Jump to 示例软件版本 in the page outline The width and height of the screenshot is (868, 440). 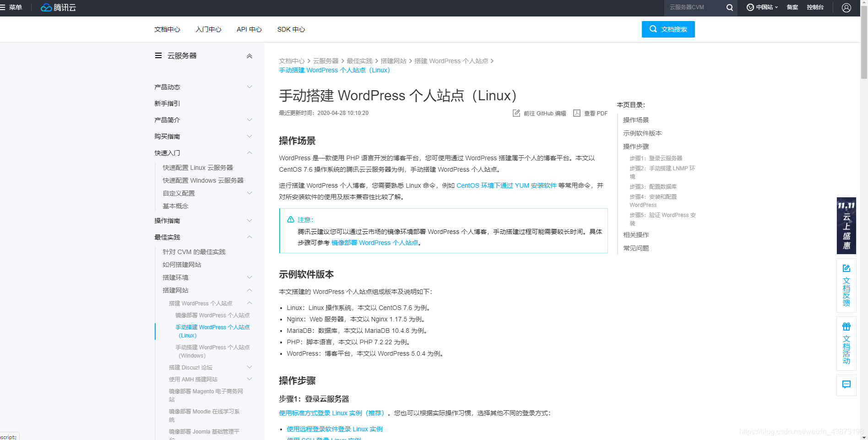click(x=642, y=133)
